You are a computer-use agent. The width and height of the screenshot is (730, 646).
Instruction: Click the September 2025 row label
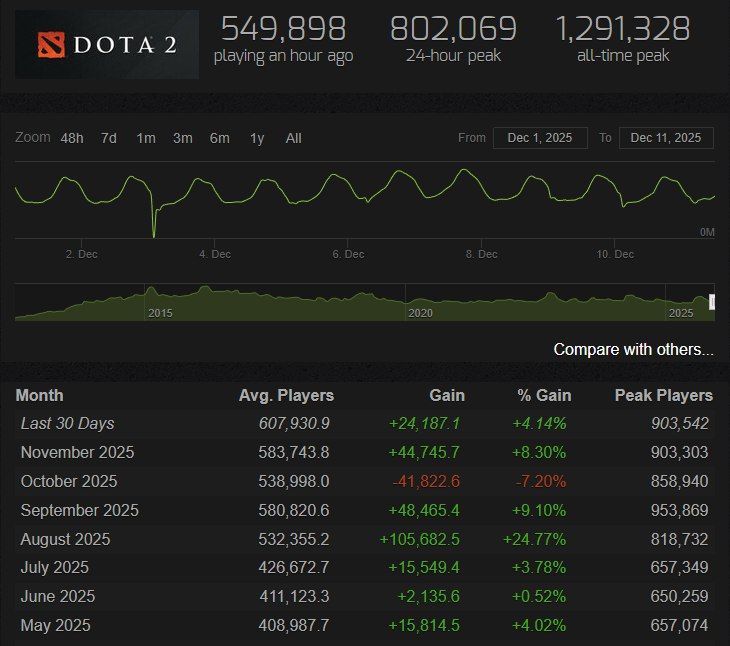[x=80, y=510]
